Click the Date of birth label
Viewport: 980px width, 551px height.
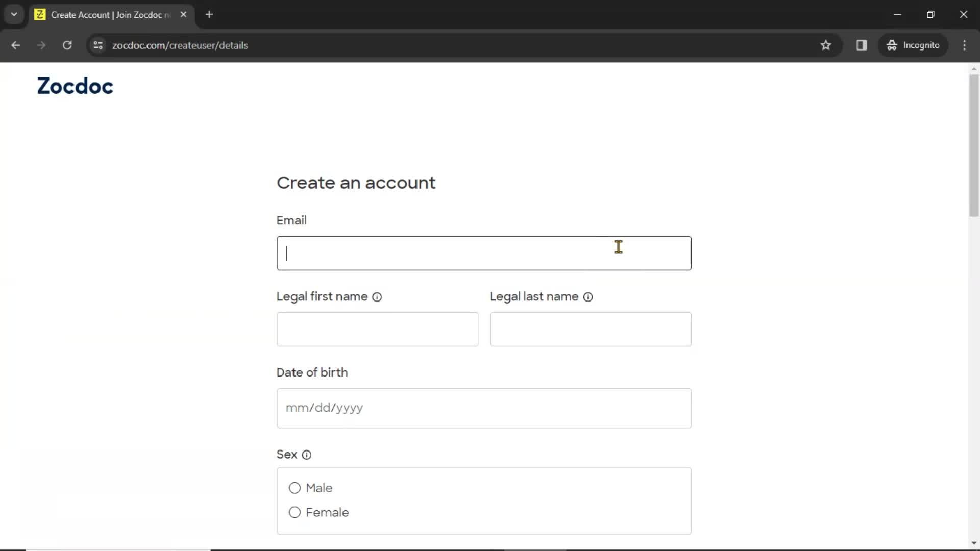click(312, 372)
